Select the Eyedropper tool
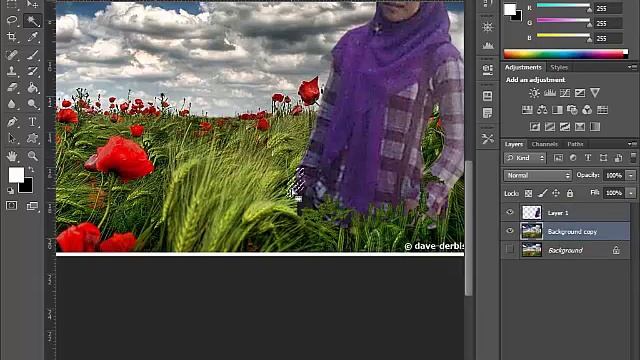Viewport: 640px width, 360px height. [x=32, y=37]
